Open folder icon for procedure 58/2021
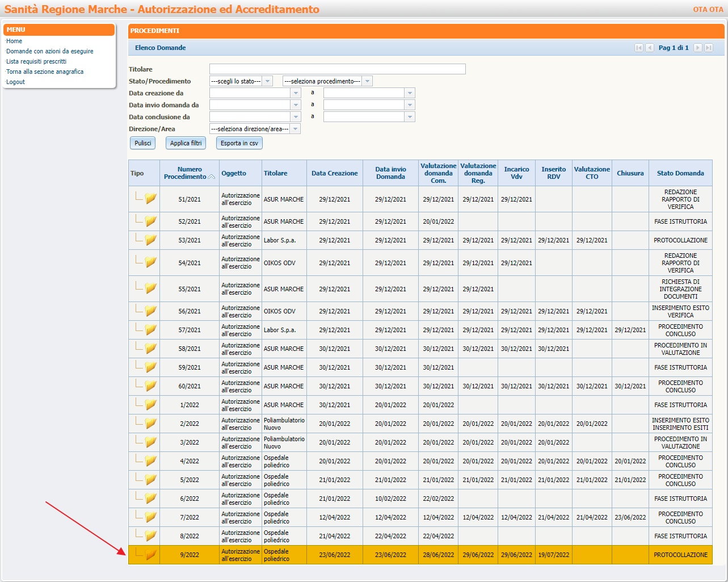Image resolution: width=728 pixels, height=582 pixels. 150,349
